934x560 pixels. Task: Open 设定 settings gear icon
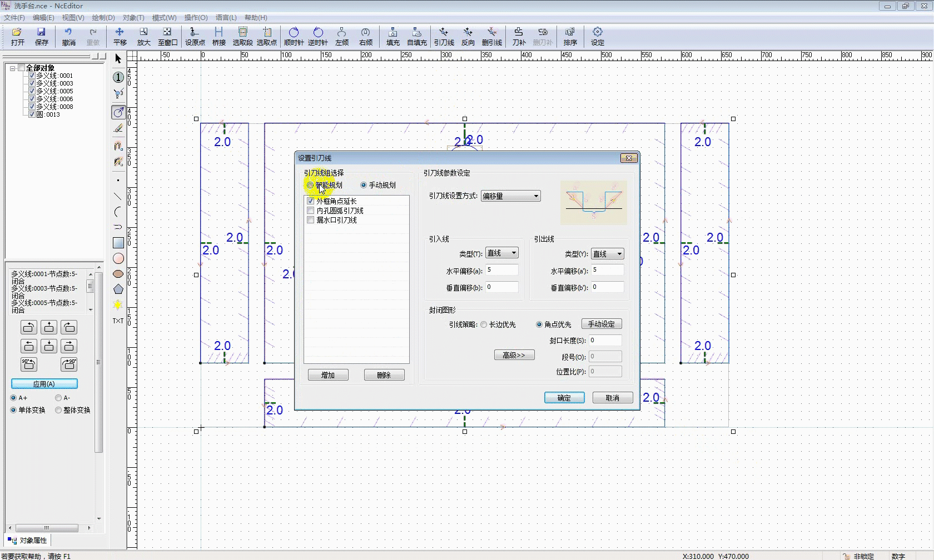point(597,37)
